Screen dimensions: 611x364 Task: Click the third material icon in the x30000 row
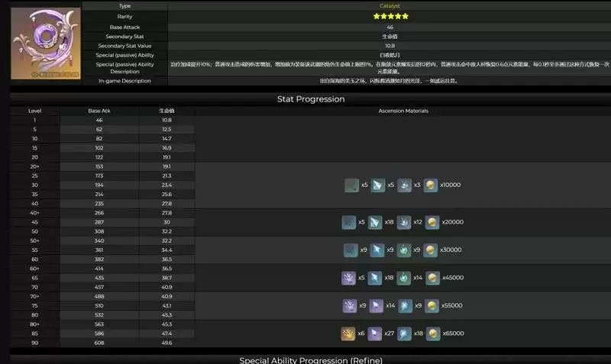pyautogui.click(x=403, y=250)
